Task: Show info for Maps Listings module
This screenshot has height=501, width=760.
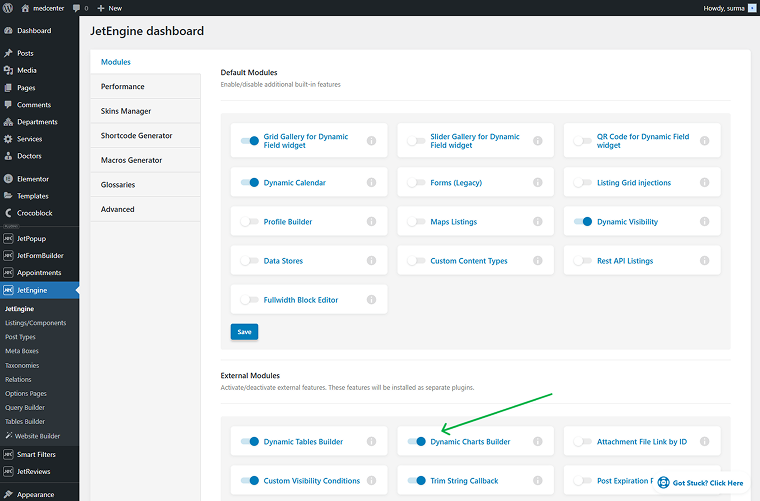Action: [x=538, y=221]
